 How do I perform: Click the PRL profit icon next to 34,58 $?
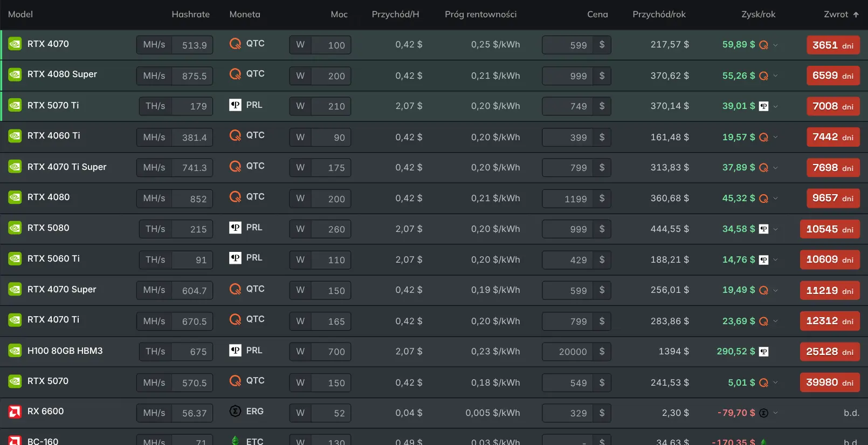tap(763, 229)
